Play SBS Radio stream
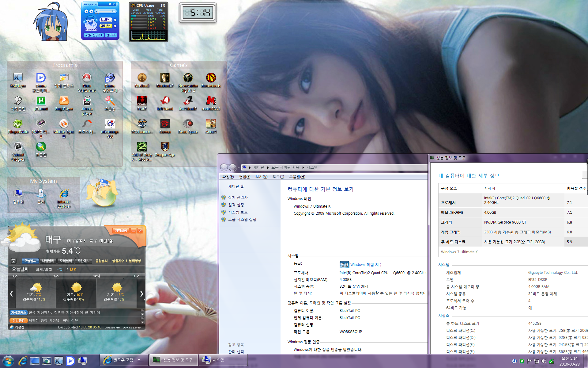 86,11
